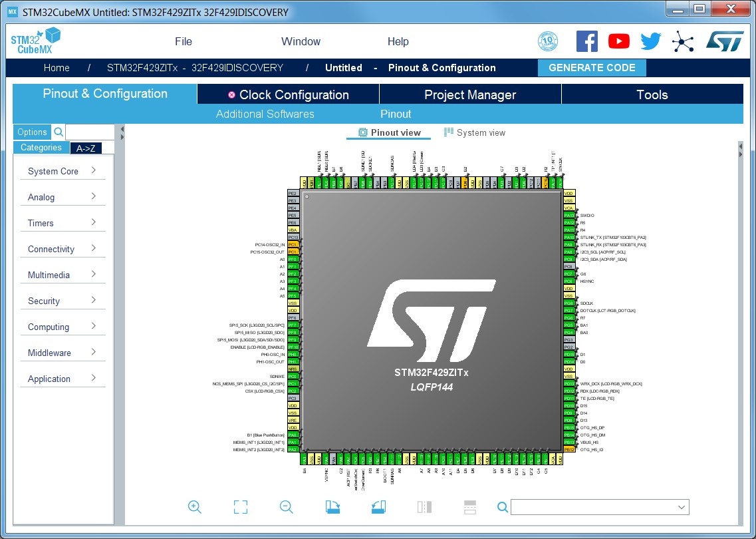Rotate the chip clockwise
Screen dimensions: 756x539
pyautogui.click(x=332, y=506)
